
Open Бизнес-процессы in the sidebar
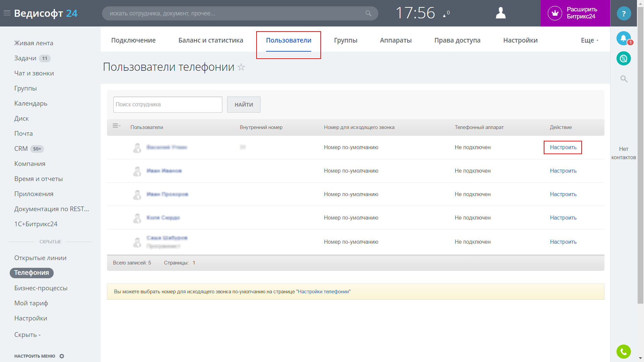(x=41, y=288)
